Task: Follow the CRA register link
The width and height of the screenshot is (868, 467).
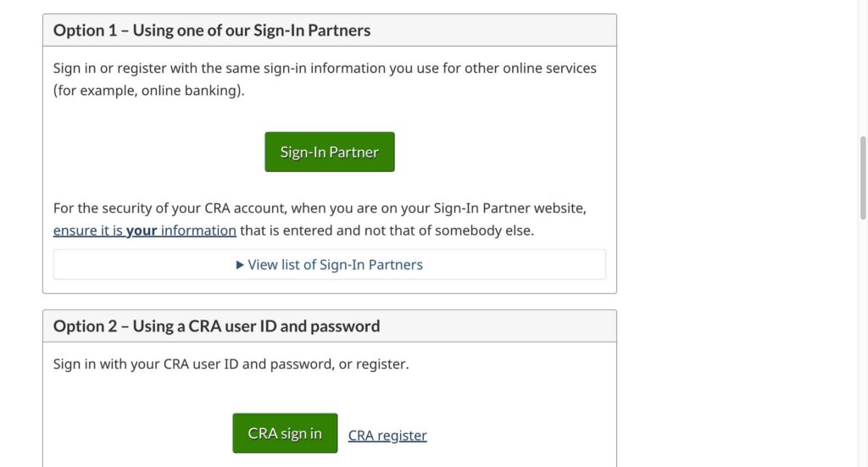Action: click(x=387, y=436)
